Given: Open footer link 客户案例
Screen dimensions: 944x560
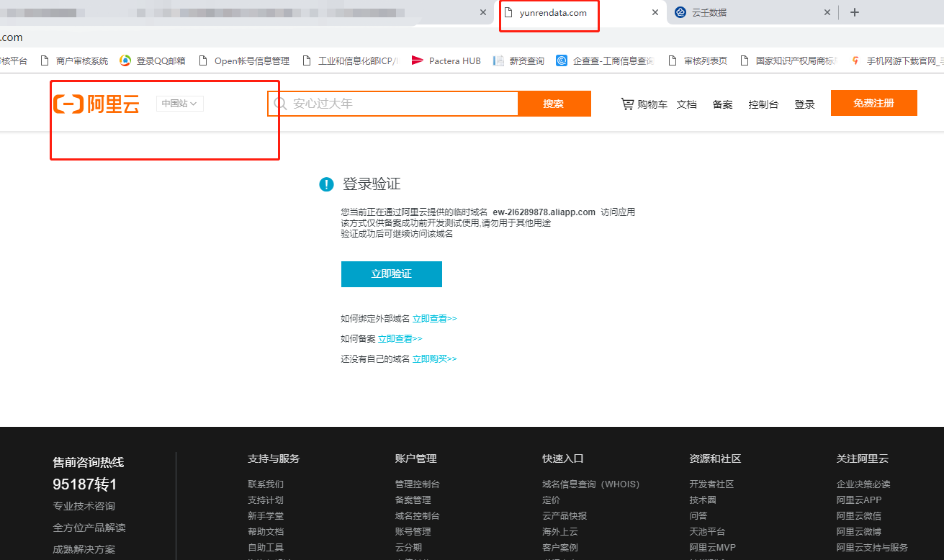Looking at the screenshot, I should (560, 548).
